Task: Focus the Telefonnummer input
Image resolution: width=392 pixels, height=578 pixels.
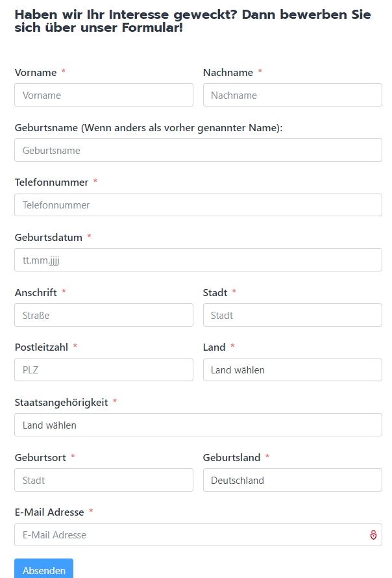Action: point(198,205)
